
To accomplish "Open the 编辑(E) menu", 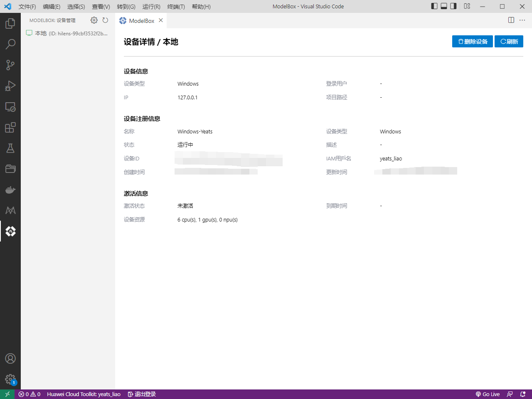I will (x=52, y=7).
